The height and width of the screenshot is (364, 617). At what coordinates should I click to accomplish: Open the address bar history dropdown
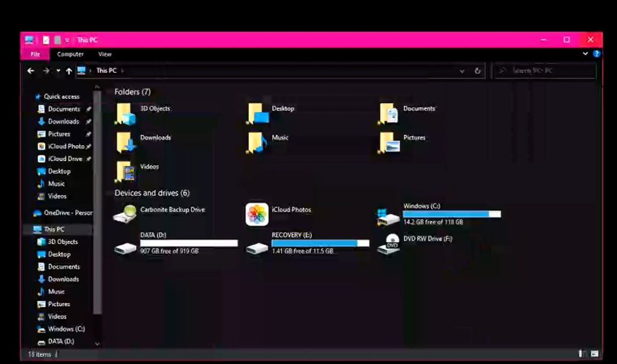(x=462, y=71)
